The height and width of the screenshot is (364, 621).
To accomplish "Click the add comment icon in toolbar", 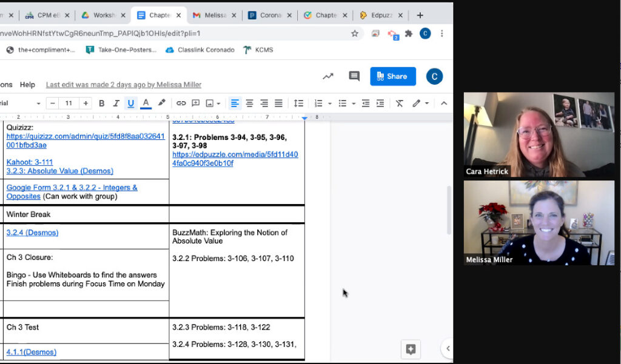I will coord(195,104).
